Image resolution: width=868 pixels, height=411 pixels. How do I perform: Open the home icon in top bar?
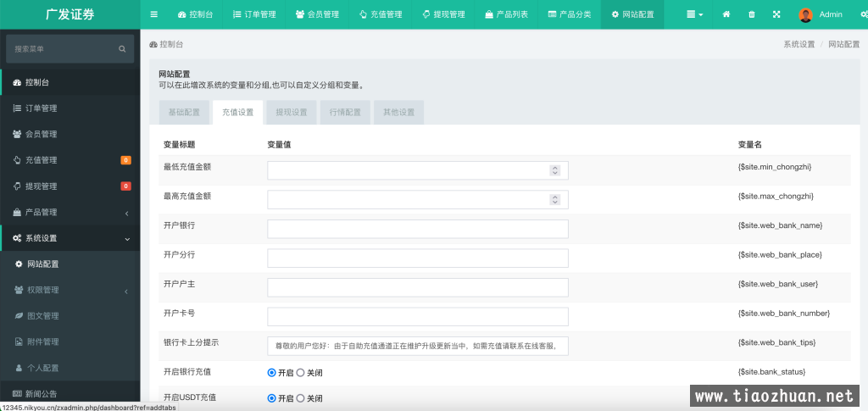coord(726,14)
